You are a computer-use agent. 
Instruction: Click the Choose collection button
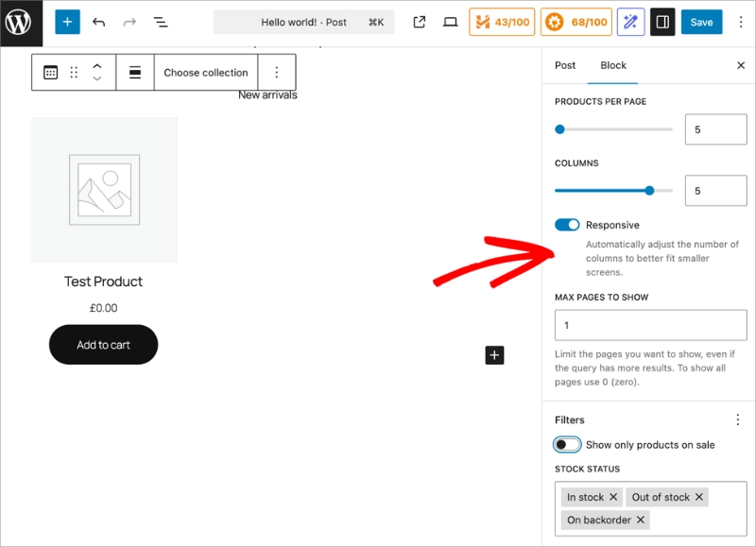[x=206, y=73]
